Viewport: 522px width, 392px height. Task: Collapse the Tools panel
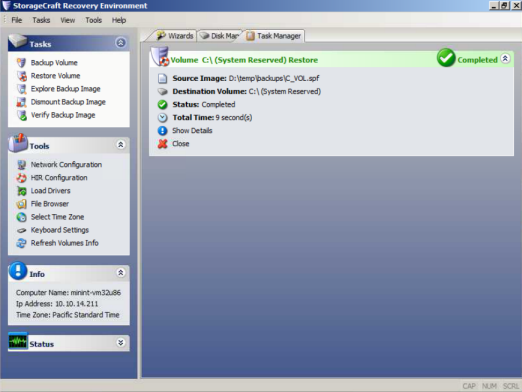[121, 145]
